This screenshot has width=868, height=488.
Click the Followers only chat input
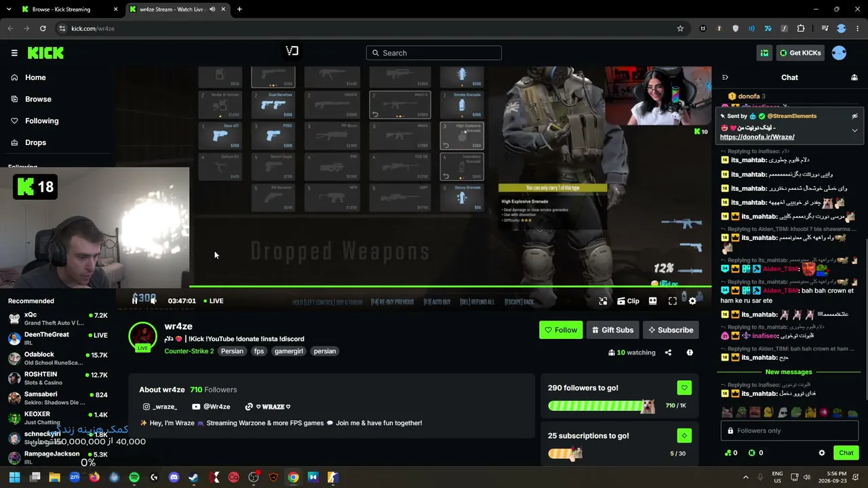789,430
